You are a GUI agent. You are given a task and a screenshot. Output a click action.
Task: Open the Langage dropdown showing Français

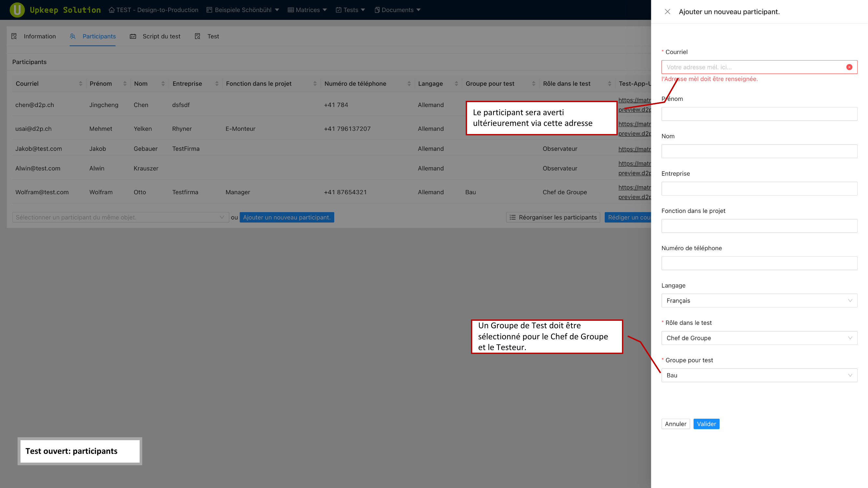(x=759, y=300)
